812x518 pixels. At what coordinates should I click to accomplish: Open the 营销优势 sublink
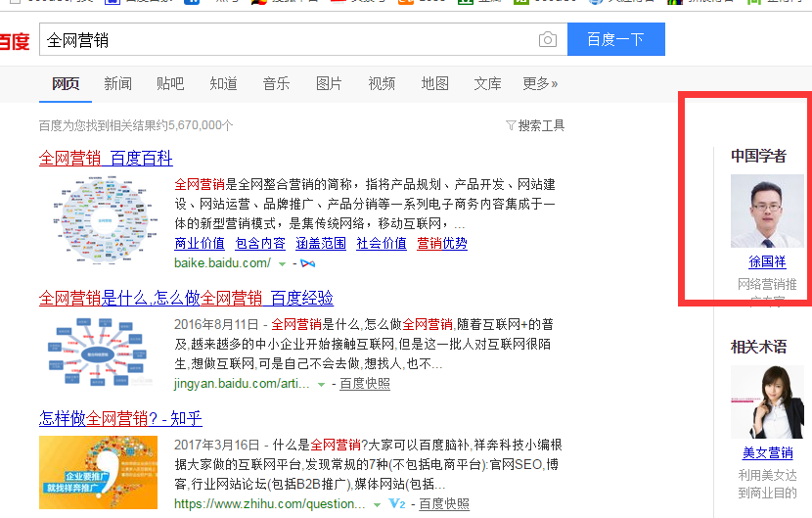tap(442, 243)
